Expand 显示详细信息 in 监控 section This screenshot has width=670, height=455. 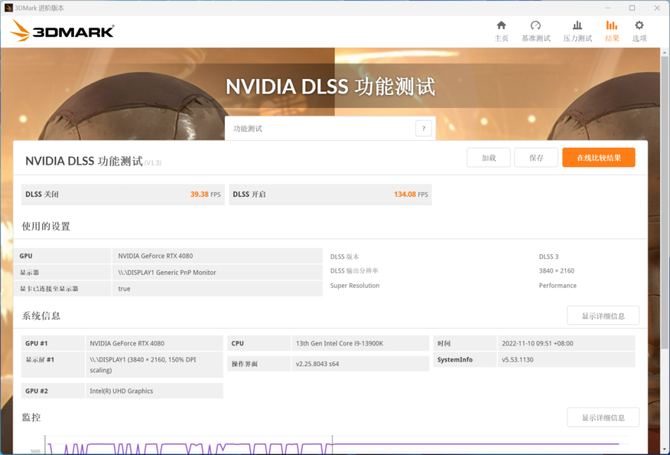point(603,417)
